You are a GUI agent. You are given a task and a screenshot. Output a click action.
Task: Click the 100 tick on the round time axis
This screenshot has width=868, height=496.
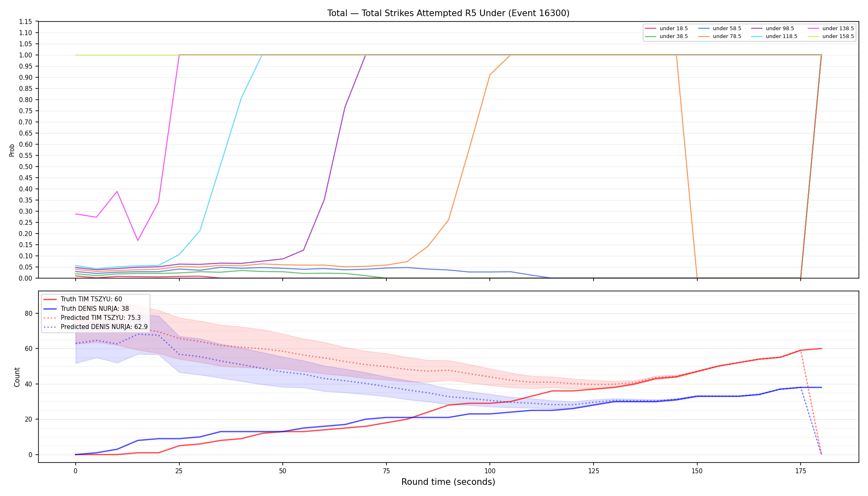coord(490,470)
